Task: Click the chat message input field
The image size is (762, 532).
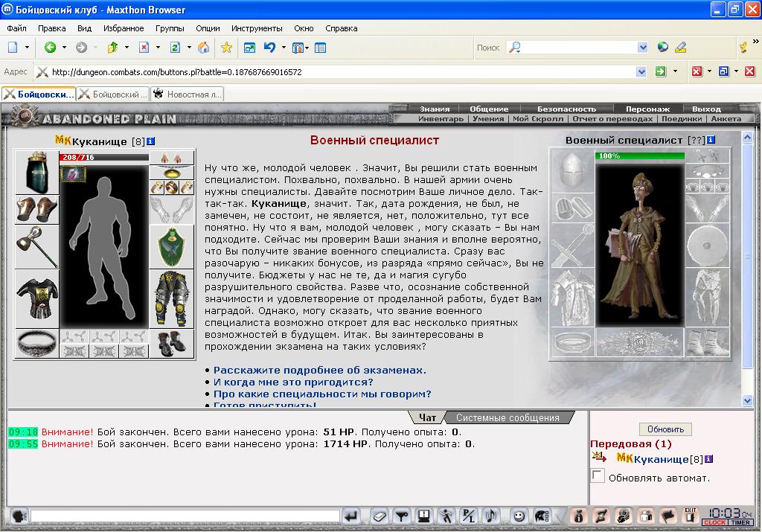Action: point(185,516)
